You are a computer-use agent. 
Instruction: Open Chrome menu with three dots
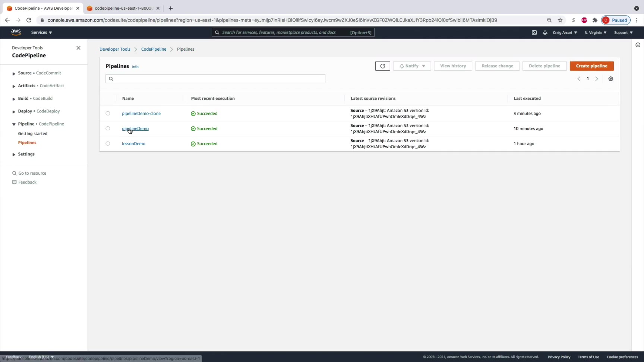(637, 20)
